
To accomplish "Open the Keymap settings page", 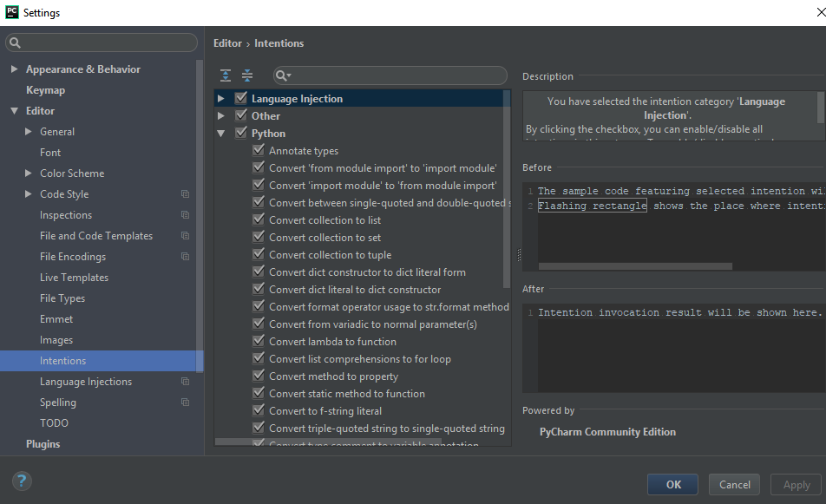I will pyautogui.click(x=45, y=90).
